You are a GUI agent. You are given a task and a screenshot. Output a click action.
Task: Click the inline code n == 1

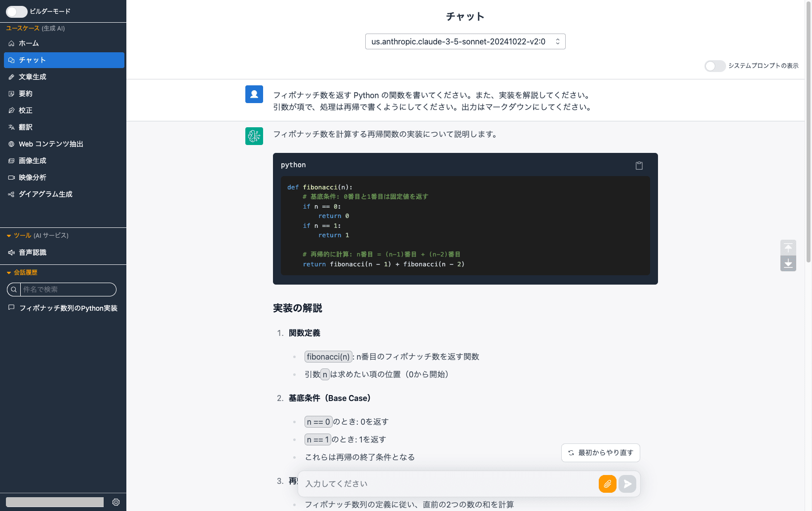(x=318, y=439)
